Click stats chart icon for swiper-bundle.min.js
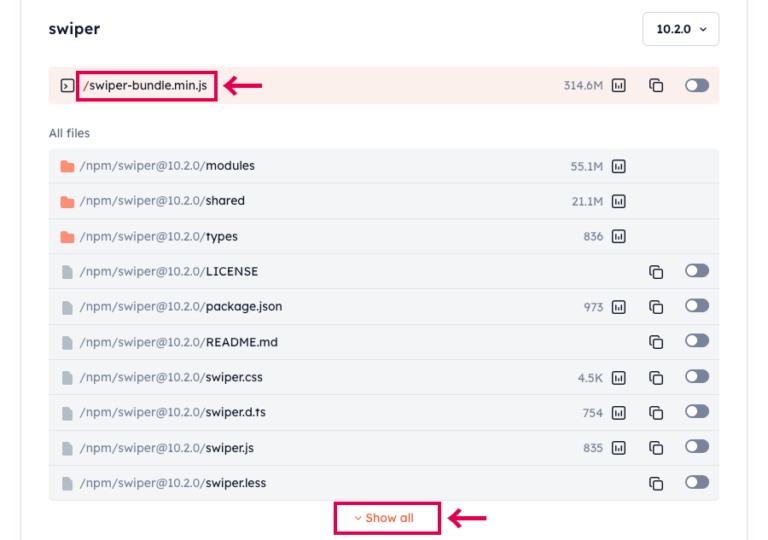The width and height of the screenshot is (768, 540). click(619, 86)
